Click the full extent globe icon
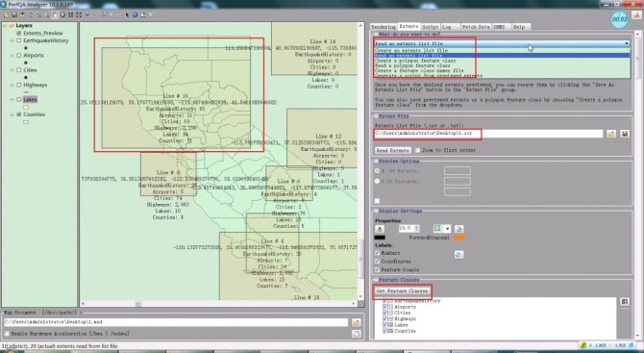The image size is (644, 353). (x=62, y=14)
